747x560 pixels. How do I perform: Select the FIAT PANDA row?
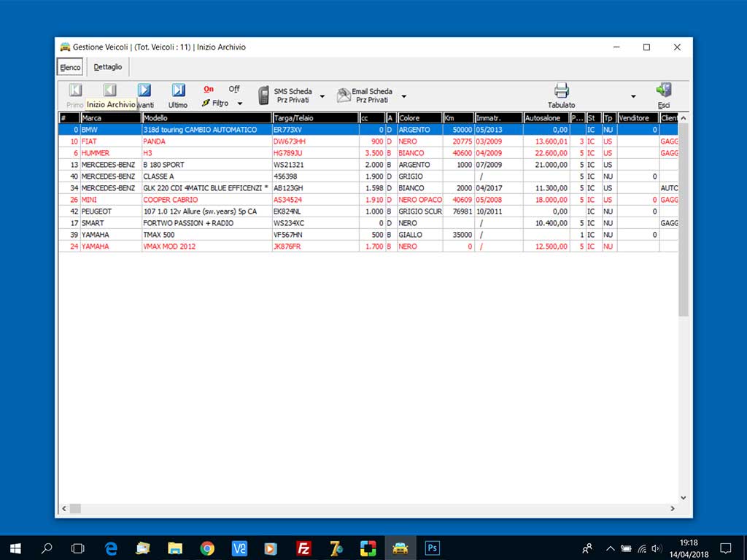tap(368, 141)
